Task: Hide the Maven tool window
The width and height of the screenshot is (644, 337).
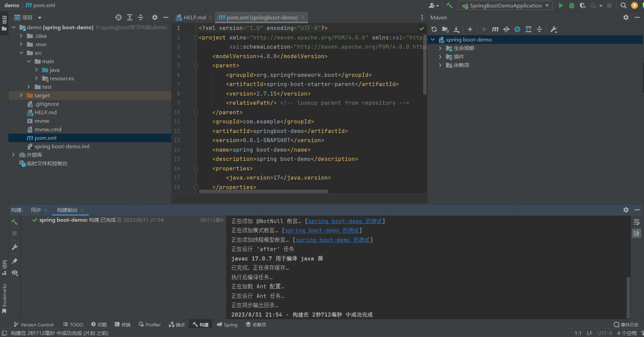Action: coord(637,17)
